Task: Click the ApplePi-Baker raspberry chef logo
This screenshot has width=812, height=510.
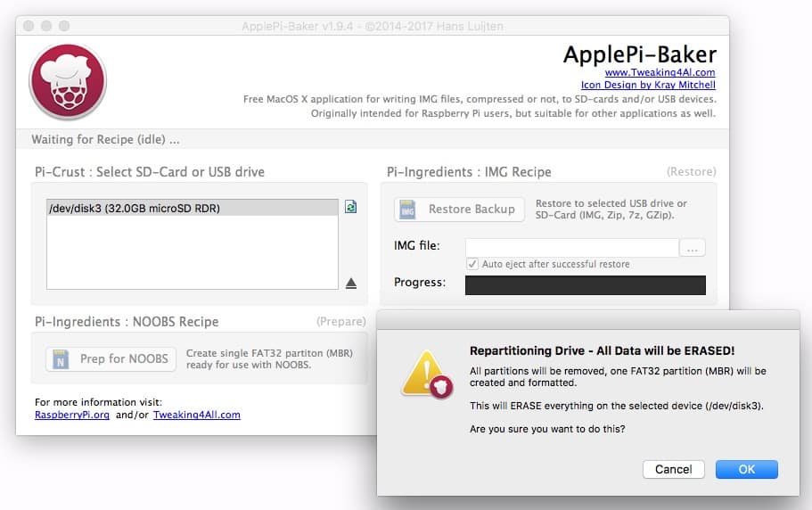Action: pyautogui.click(x=68, y=82)
